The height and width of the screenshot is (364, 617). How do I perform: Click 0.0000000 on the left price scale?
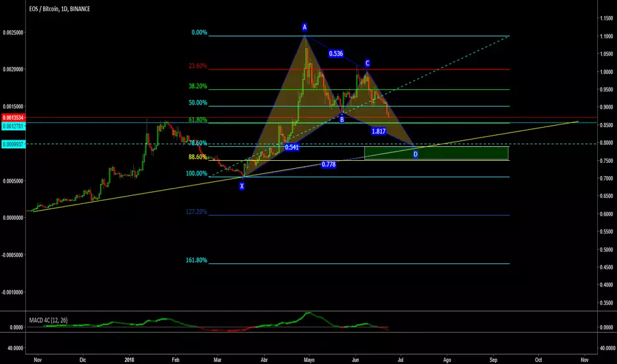point(13,218)
